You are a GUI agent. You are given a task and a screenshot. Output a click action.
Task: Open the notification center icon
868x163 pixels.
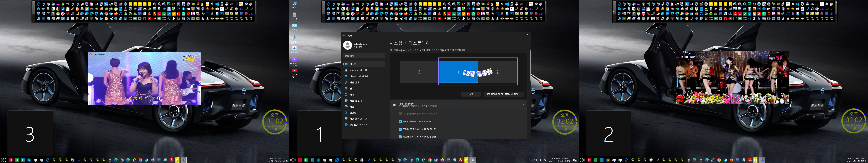tap(575, 160)
